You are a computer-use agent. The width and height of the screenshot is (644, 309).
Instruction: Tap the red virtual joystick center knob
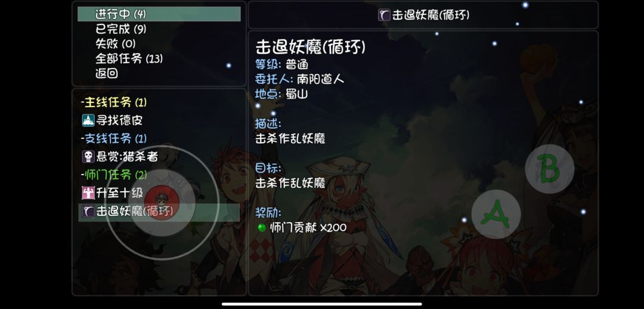[162, 202]
